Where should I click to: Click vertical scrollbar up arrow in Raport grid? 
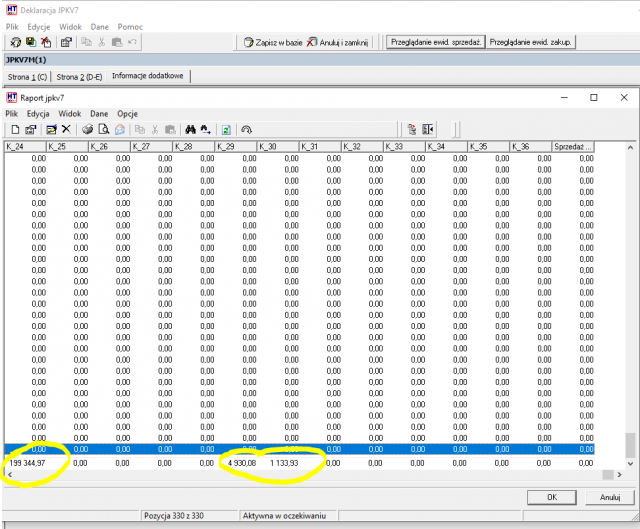pyautogui.click(x=630, y=147)
